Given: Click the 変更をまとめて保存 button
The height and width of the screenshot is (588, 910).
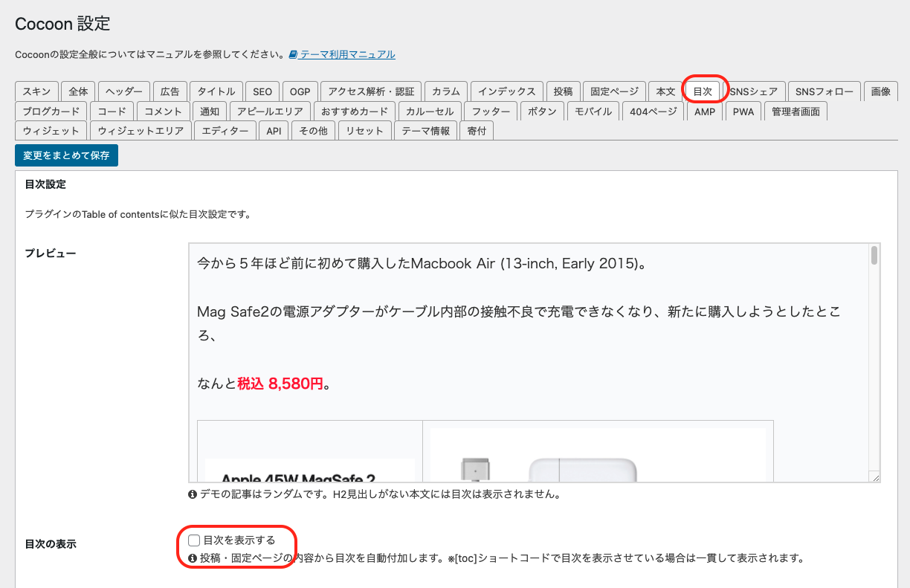Looking at the screenshot, I should (66, 155).
